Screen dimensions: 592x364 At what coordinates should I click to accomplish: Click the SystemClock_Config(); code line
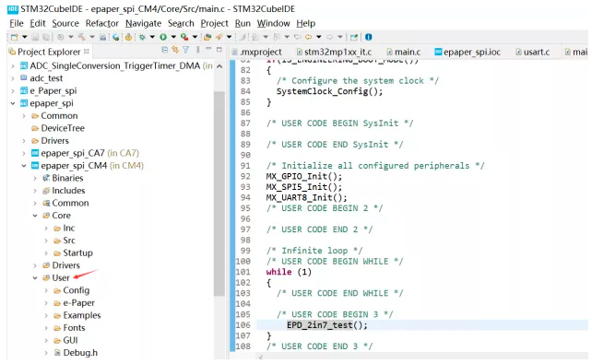[329, 91]
